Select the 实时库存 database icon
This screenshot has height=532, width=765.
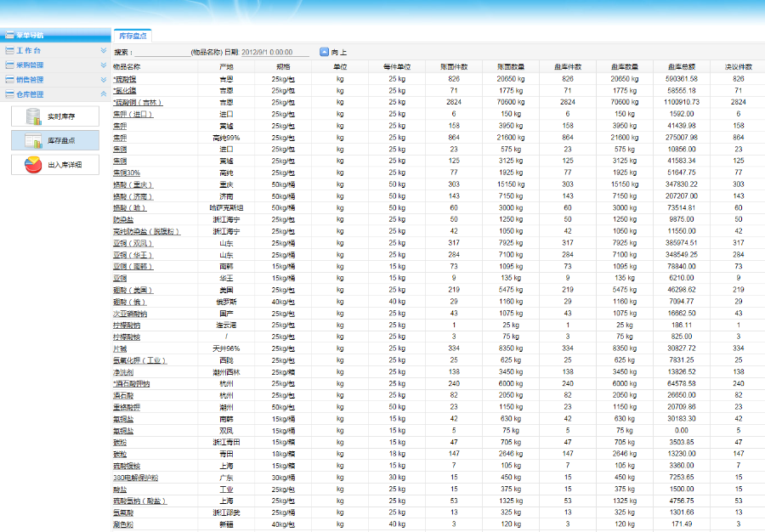point(33,117)
